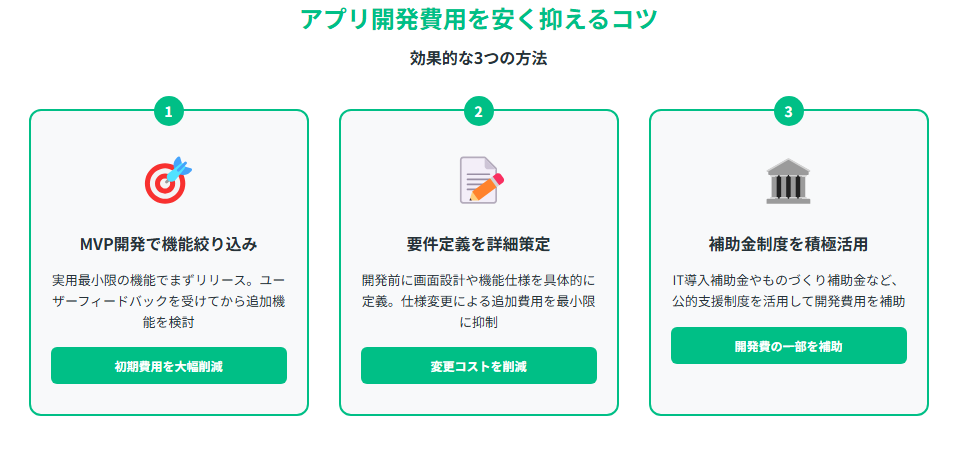Select the first MVP development card
The image size is (972, 450).
coord(169,263)
